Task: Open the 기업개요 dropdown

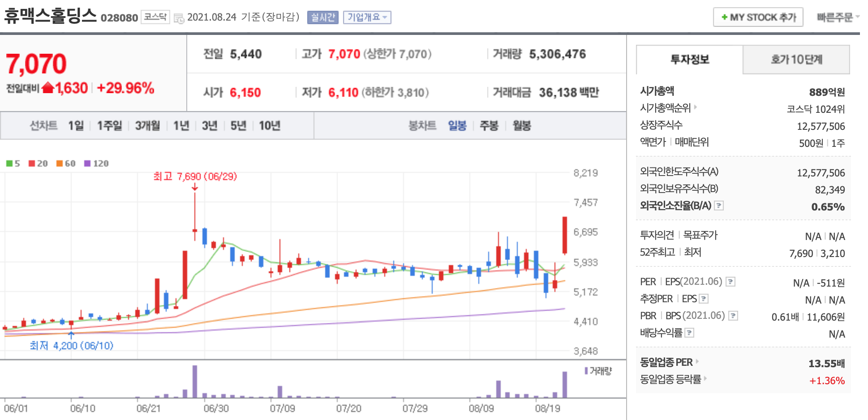Action: [x=367, y=17]
